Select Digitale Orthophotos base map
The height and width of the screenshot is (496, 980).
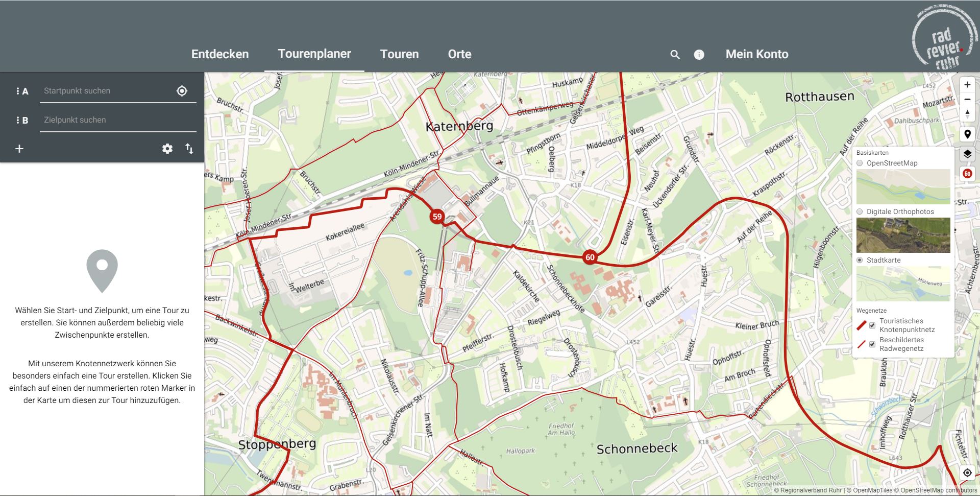[x=860, y=211]
